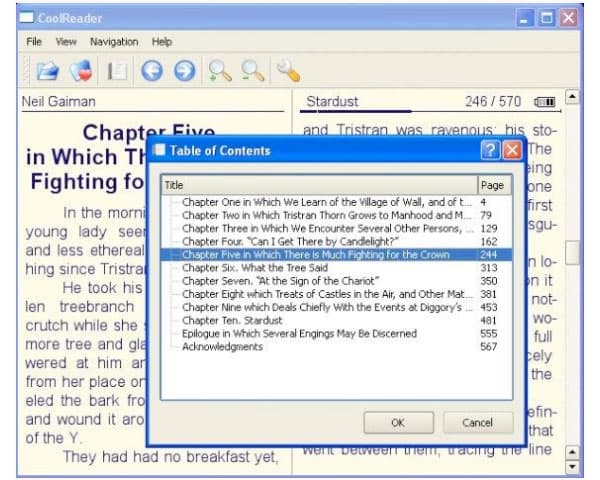This screenshot has width=600, height=480.
Task: Select Chapter Ten. Stardust entry
Action: tap(336, 320)
